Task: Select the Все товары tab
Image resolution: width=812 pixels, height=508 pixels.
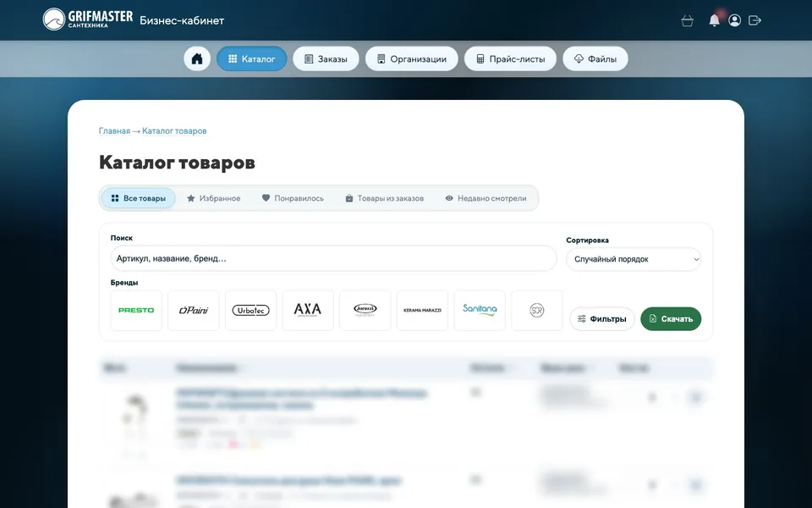Action: tap(138, 198)
